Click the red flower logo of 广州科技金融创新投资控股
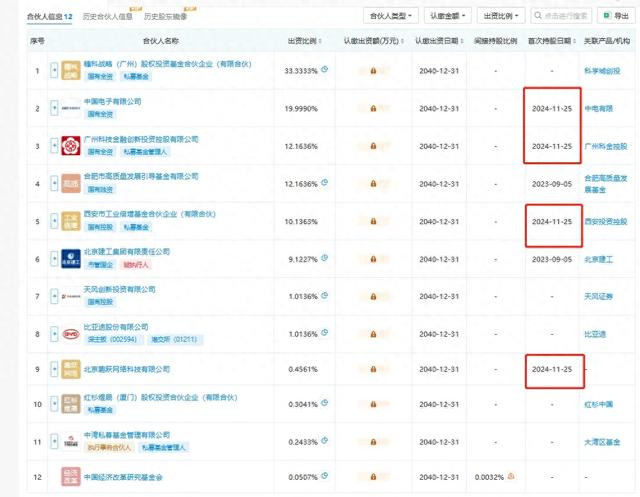This screenshot has height=497, width=640. tap(71, 146)
